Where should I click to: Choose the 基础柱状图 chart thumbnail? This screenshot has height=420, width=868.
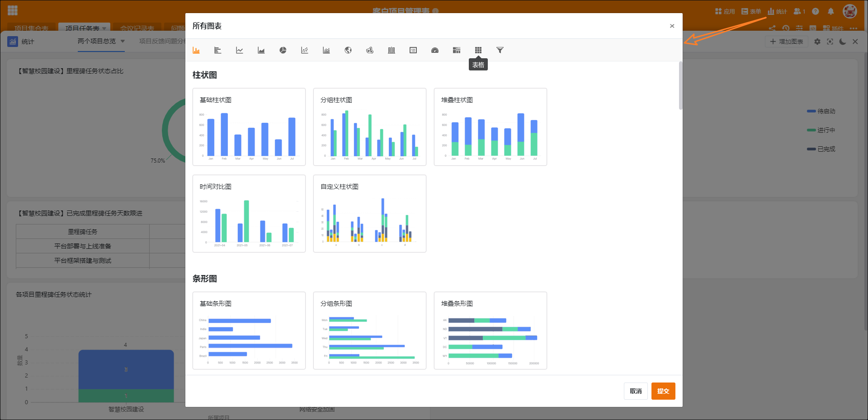click(x=249, y=127)
